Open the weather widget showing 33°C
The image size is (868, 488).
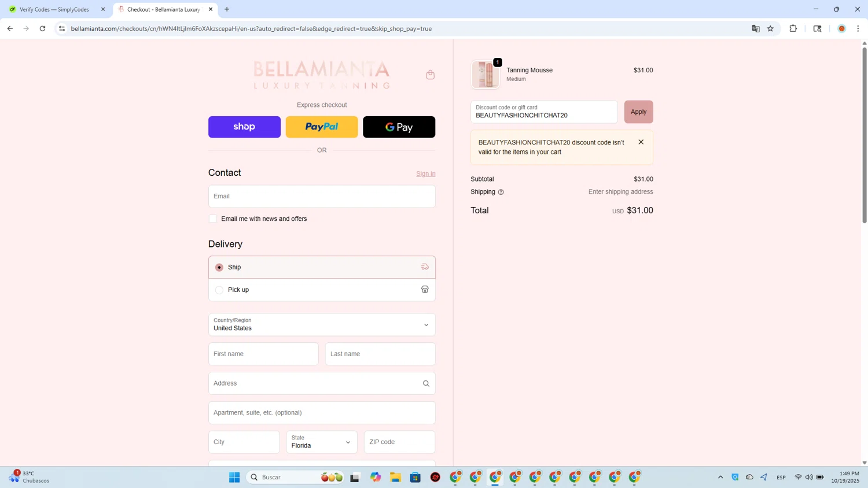coord(29,477)
